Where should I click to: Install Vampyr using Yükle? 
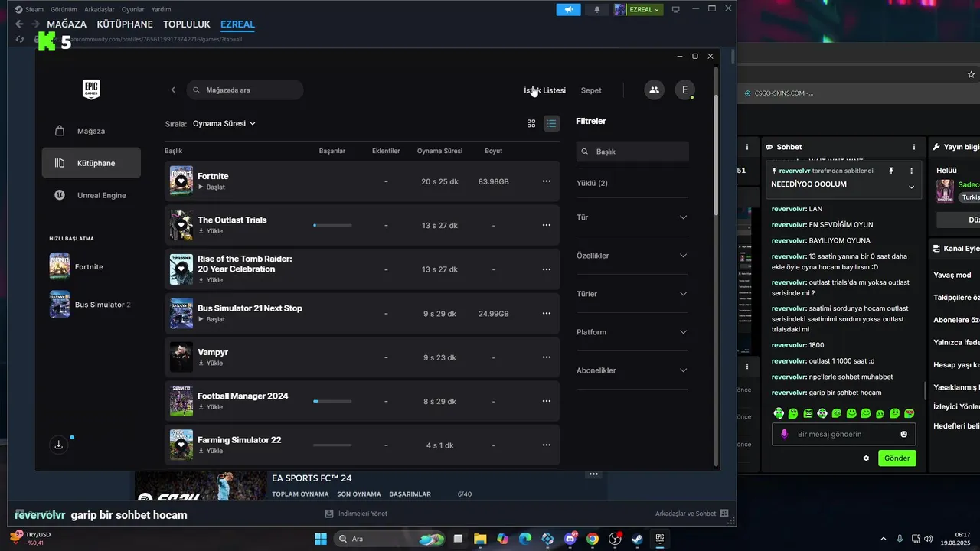click(211, 363)
